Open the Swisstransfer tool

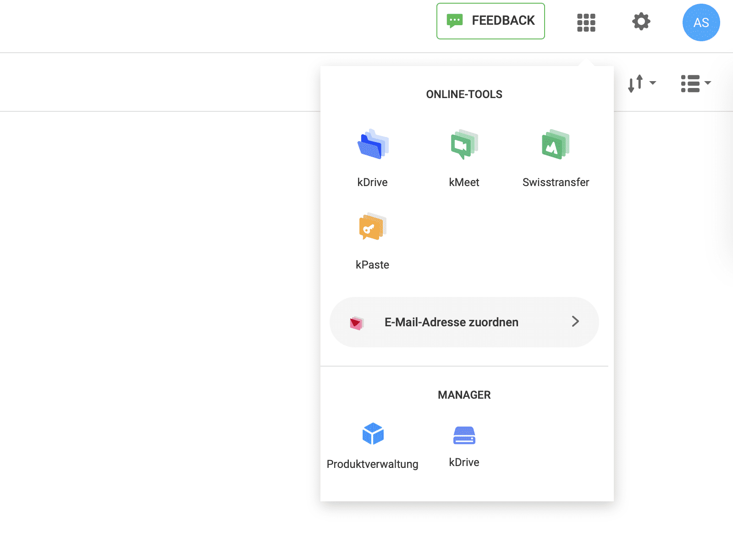pyautogui.click(x=556, y=144)
